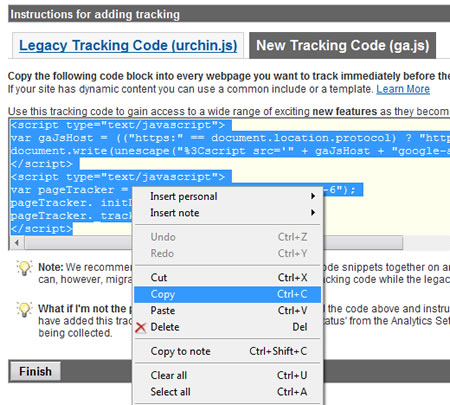Choose Cut from the context menu

tap(227, 278)
